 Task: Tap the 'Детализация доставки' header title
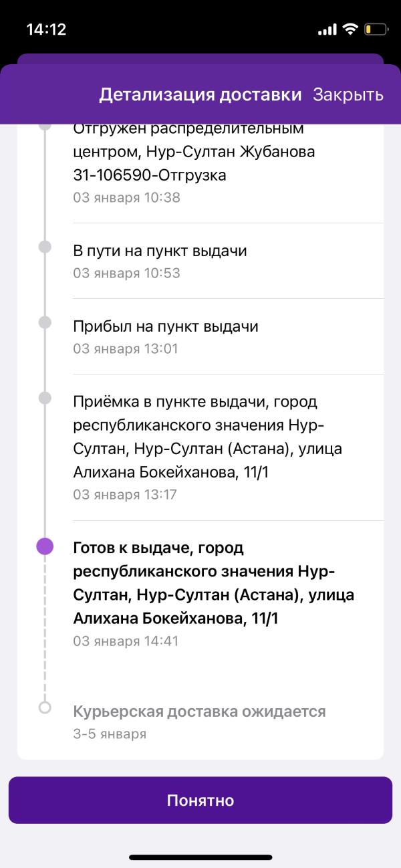(200, 94)
